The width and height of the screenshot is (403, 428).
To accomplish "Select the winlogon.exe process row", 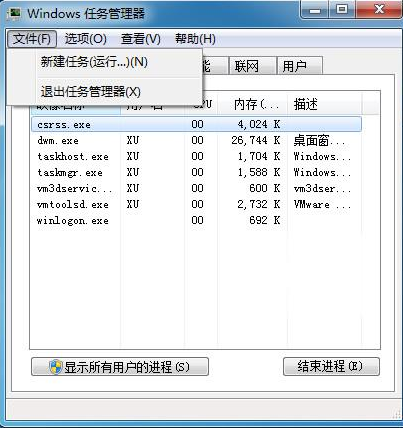I will (x=196, y=221).
